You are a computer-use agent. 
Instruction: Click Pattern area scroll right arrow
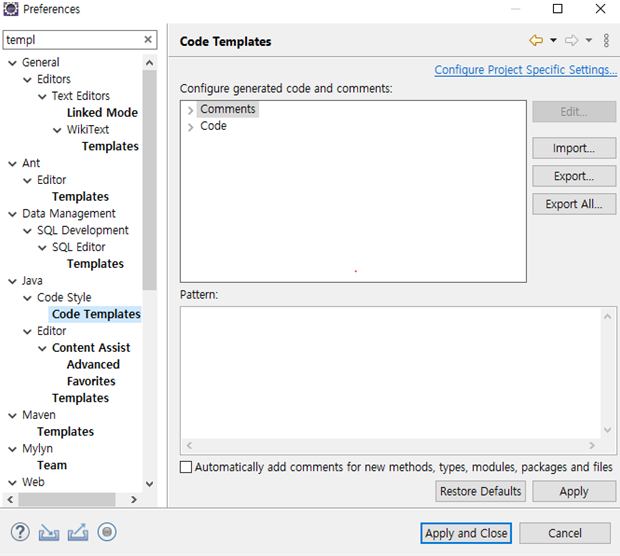coord(592,446)
